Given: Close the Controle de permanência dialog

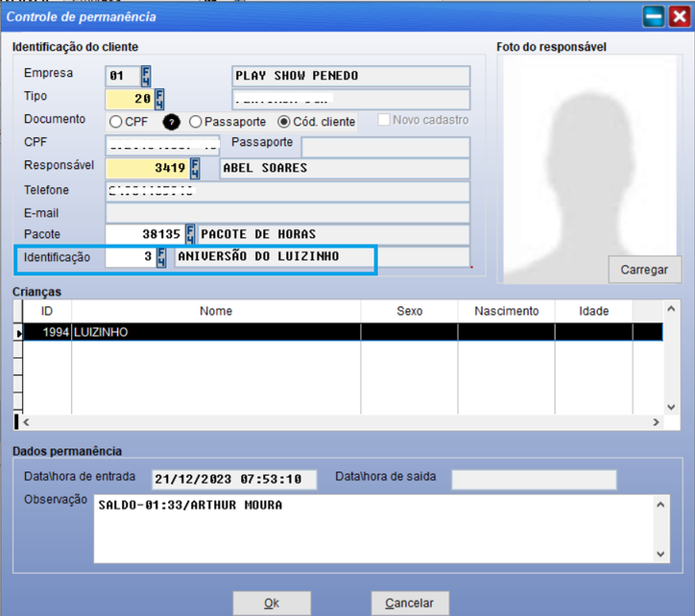Looking at the screenshot, I should [x=679, y=16].
